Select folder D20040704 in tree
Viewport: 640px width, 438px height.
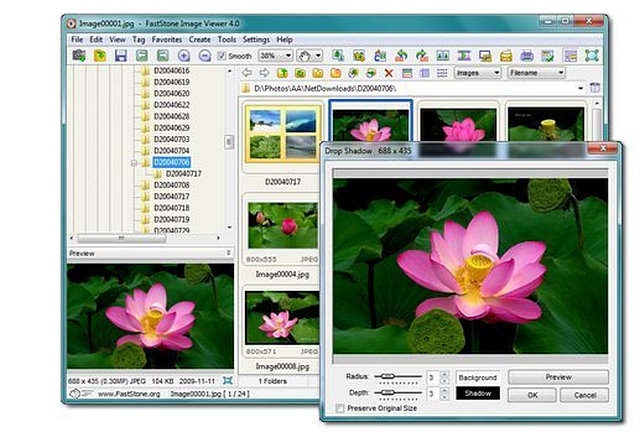click(x=171, y=151)
